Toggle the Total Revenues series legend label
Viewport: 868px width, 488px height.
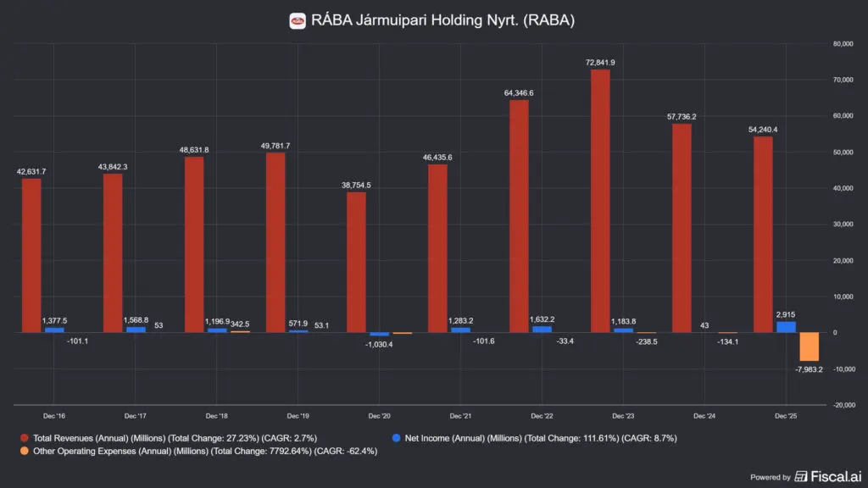click(x=175, y=438)
